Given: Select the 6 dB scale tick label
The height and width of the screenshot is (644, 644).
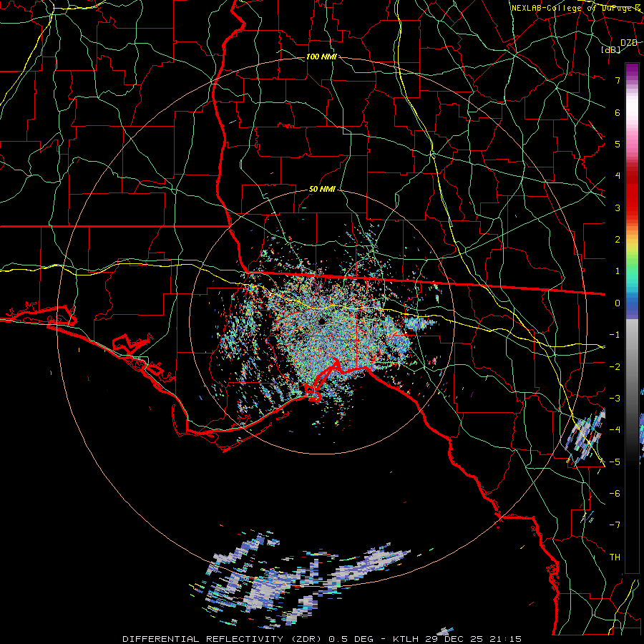Looking at the screenshot, I should pyautogui.click(x=618, y=112).
